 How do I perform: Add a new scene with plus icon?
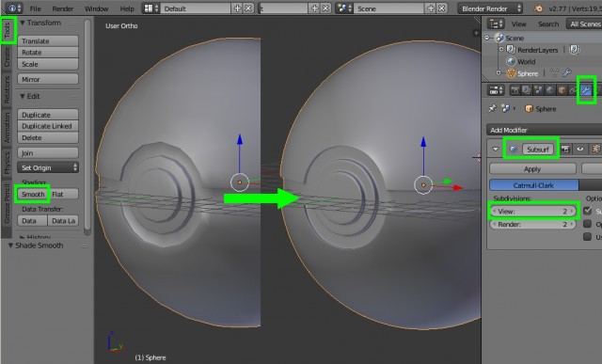431,8
